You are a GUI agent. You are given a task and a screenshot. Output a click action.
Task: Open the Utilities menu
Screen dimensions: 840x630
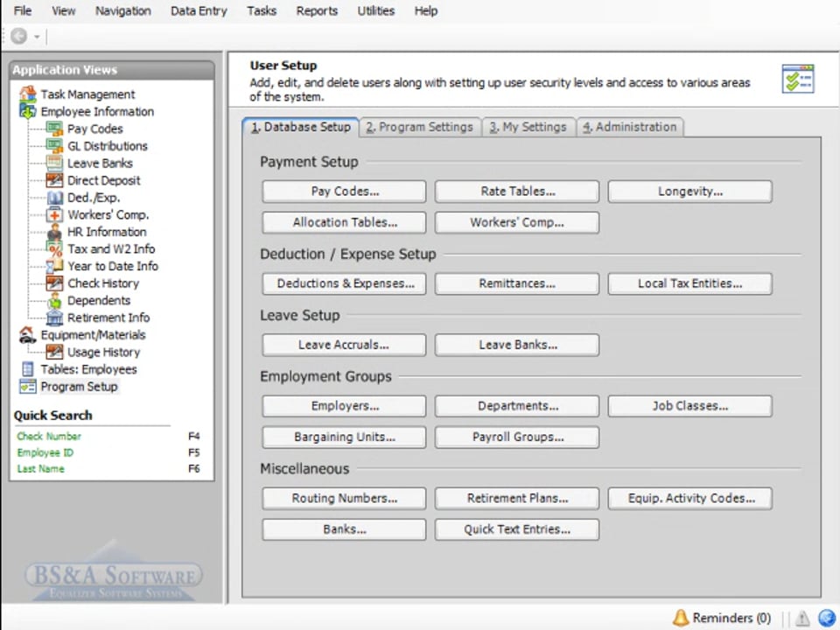point(375,10)
